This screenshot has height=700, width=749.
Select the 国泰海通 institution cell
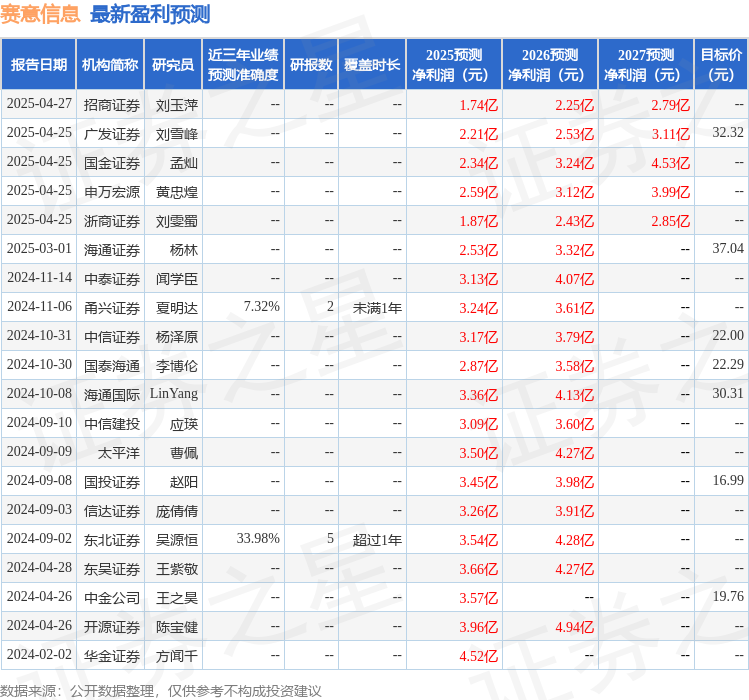[x=112, y=366]
